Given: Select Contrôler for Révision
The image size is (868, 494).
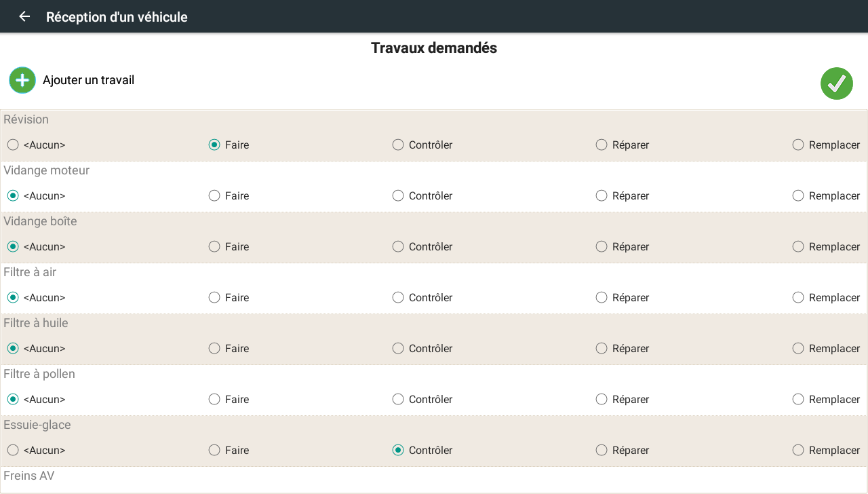Looking at the screenshot, I should [x=398, y=145].
